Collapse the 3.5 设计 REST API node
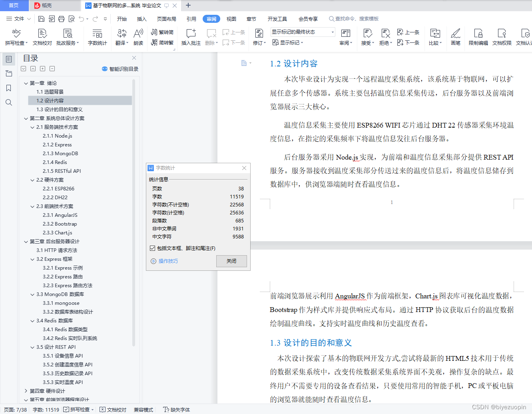This screenshot has height=414, width=532. tap(32, 347)
